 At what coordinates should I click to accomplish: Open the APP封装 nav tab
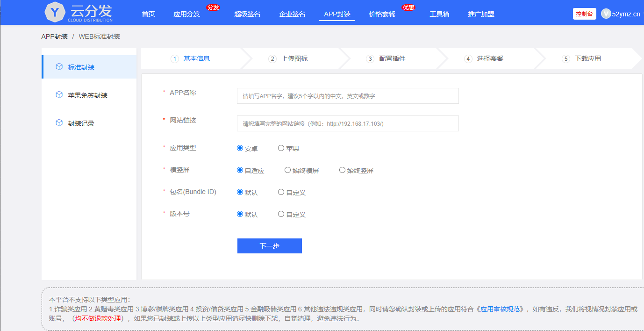point(337,14)
